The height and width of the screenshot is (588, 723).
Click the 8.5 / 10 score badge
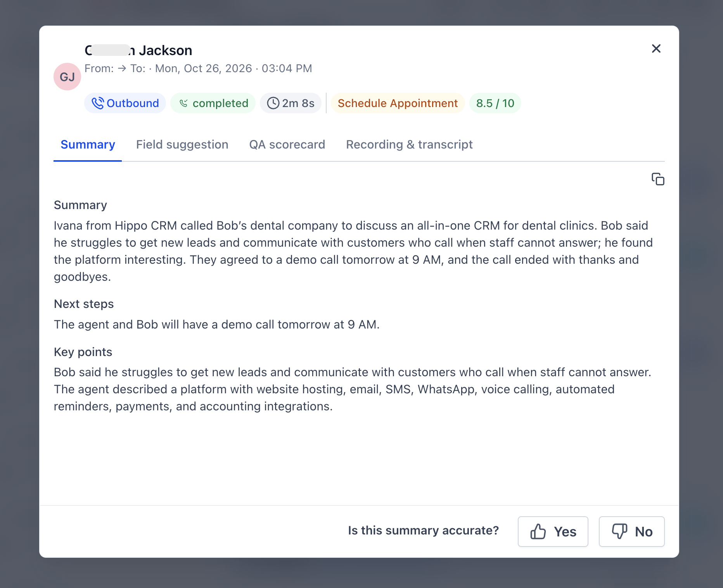click(x=495, y=103)
